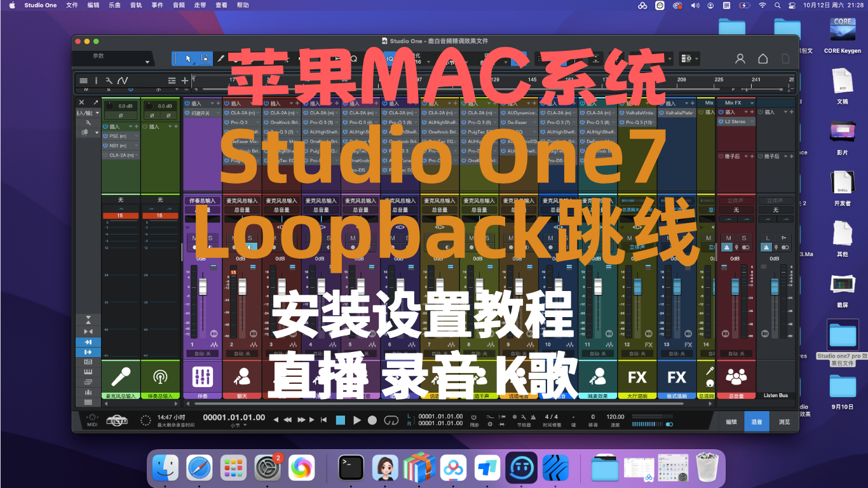This screenshot has width=868, height=488.
Task: Click the Record button in transport
Action: (x=372, y=420)
